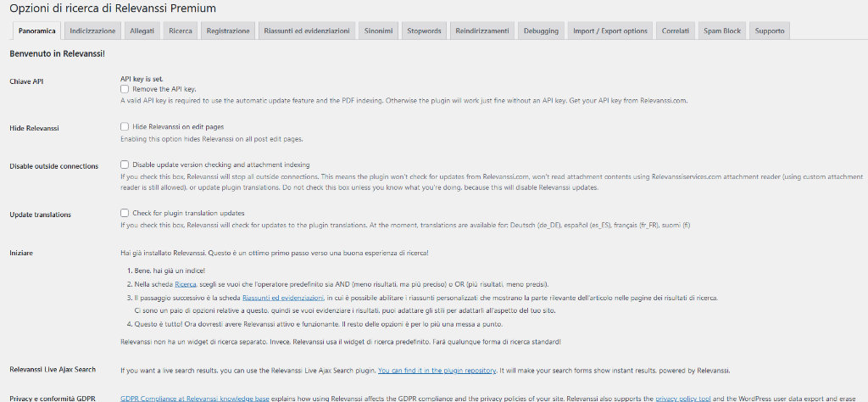Open the privacy policy tool link
The height and width of the screenshot is (402, 868).
(684, 398)
